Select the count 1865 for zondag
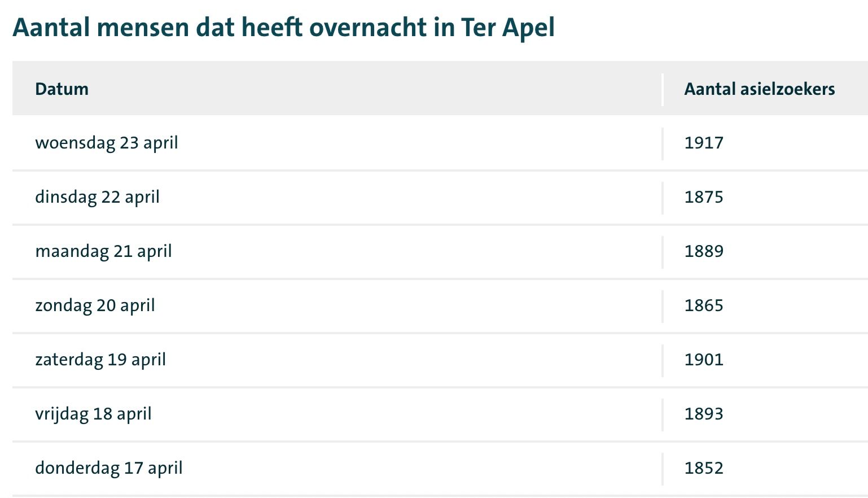The image size is (868, 498). [x=704, y=305]
